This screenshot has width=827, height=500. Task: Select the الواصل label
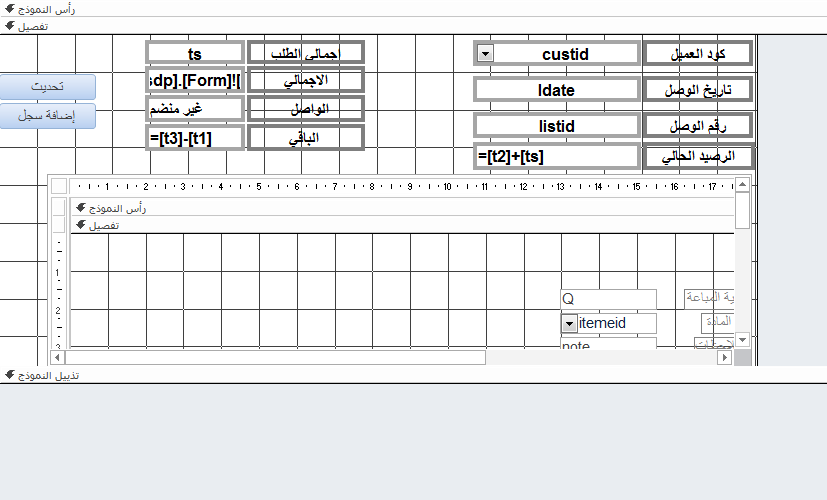[306, 109]
